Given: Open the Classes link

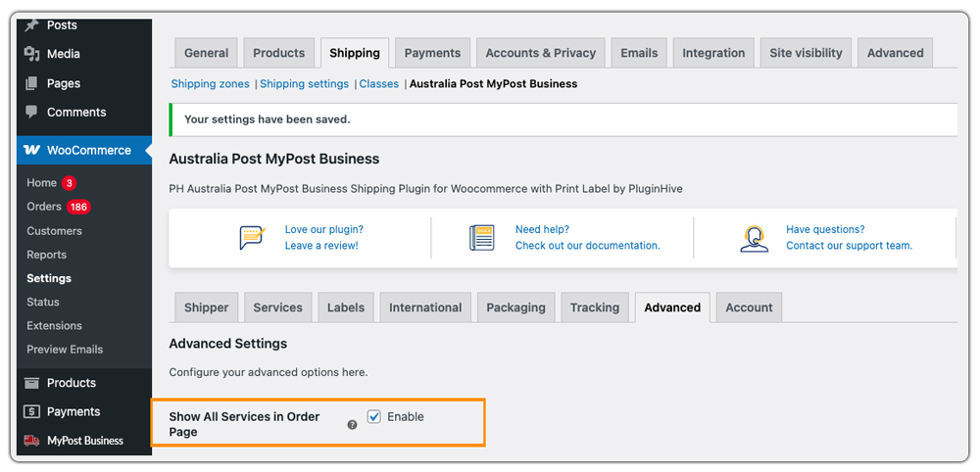Looking at the screenshot, I should click(x=378, y=83).
